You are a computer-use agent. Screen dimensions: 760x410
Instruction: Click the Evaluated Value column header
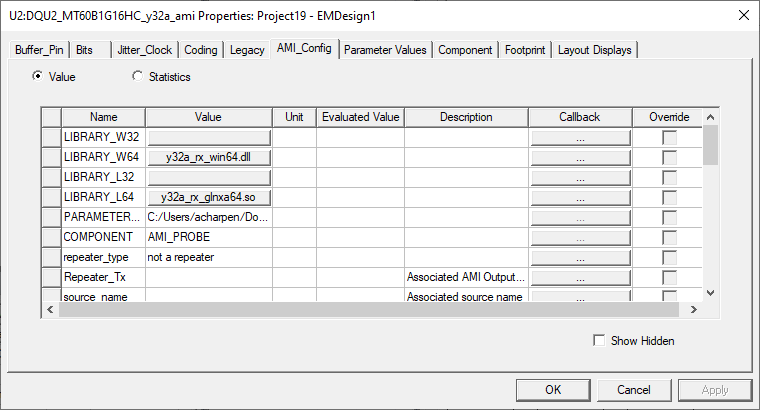[x=361, y=117]
